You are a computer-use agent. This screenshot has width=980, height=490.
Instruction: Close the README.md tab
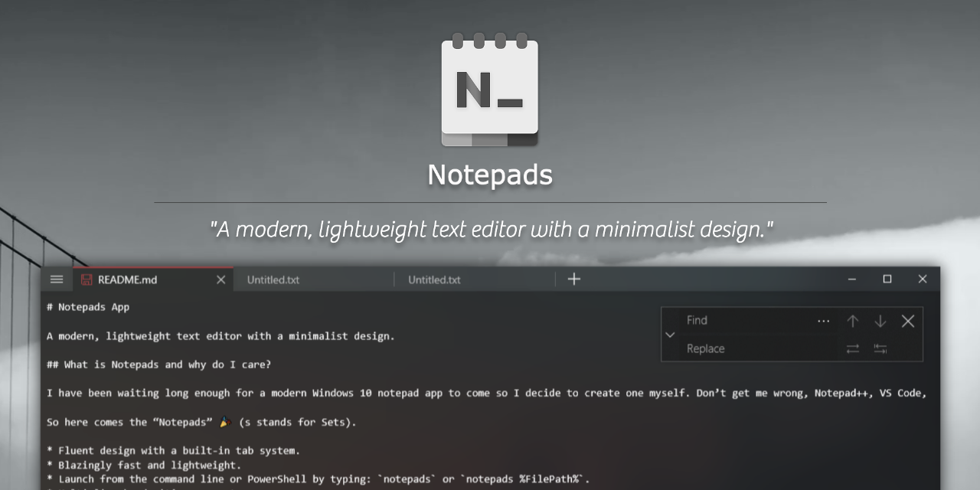click(220, 279)
